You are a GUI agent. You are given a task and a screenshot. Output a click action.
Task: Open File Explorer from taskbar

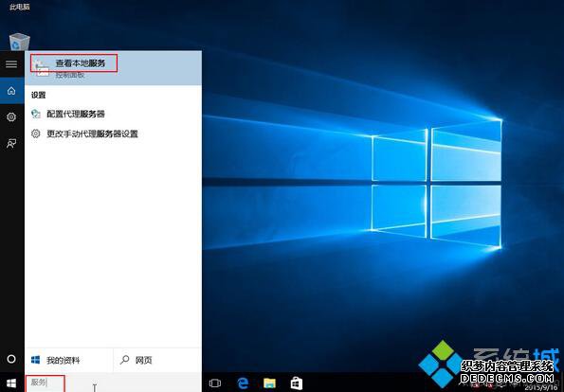pyautogui.click(x=269, y=383)
